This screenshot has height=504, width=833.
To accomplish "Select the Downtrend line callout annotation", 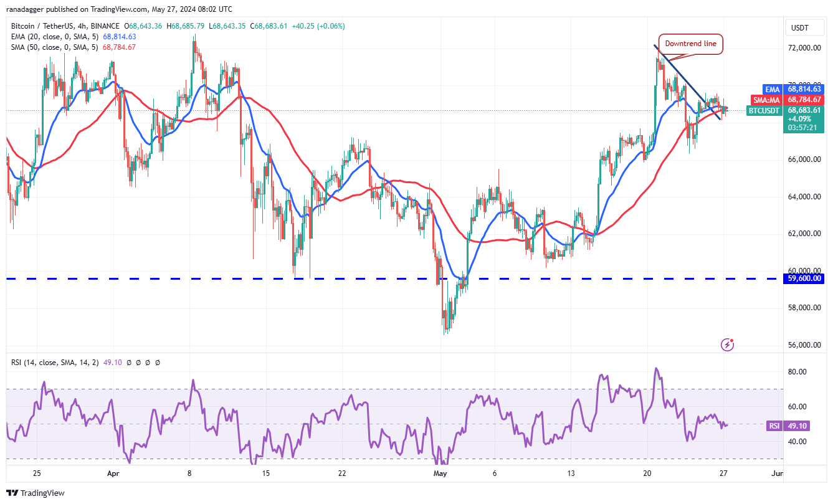I will 692,44.
